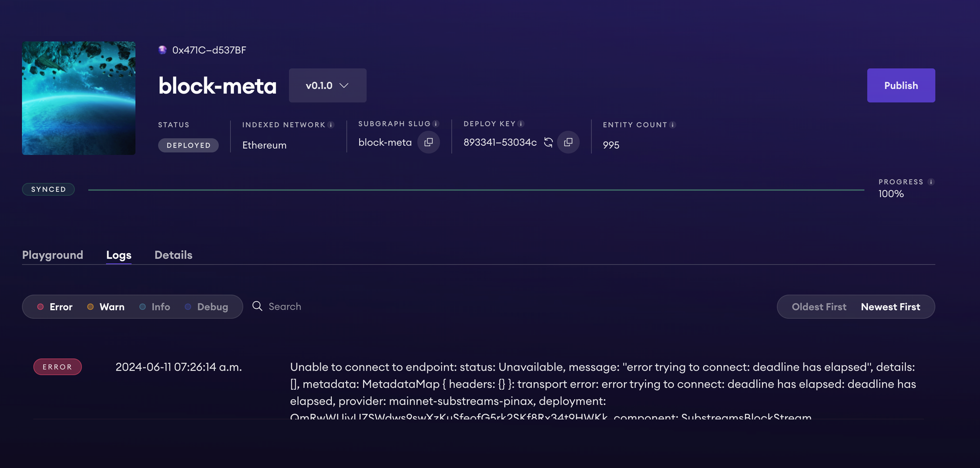The width and height of the screenshot is (980, 468).
Task: Toggle the Error log filter
Action: [x=55, y=307]
